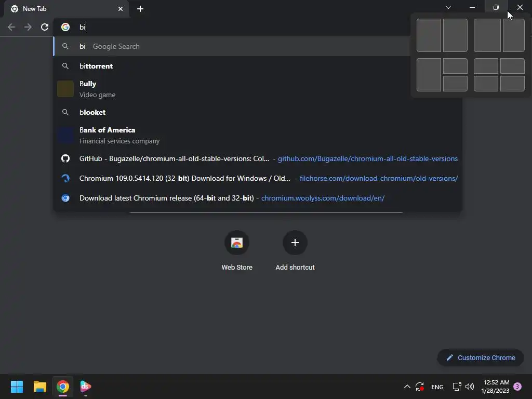Screen dimensions: 532x399
Task: Open the filehorse.com old-versions URL
Action: 379,178
